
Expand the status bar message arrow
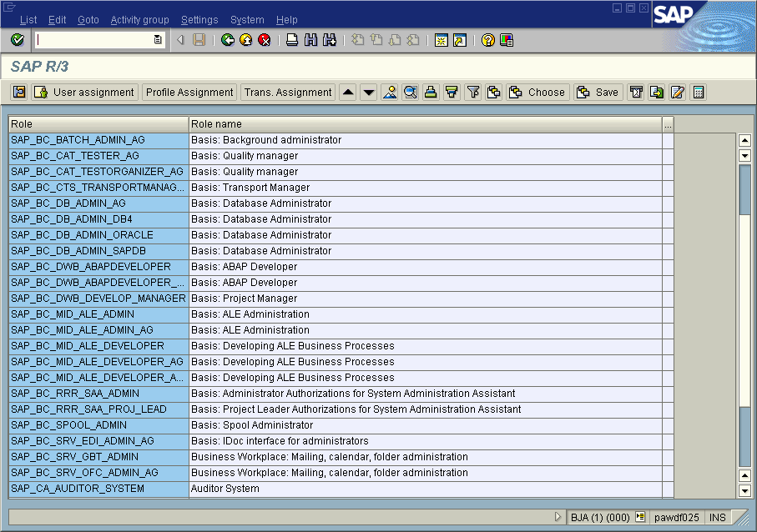558,517
